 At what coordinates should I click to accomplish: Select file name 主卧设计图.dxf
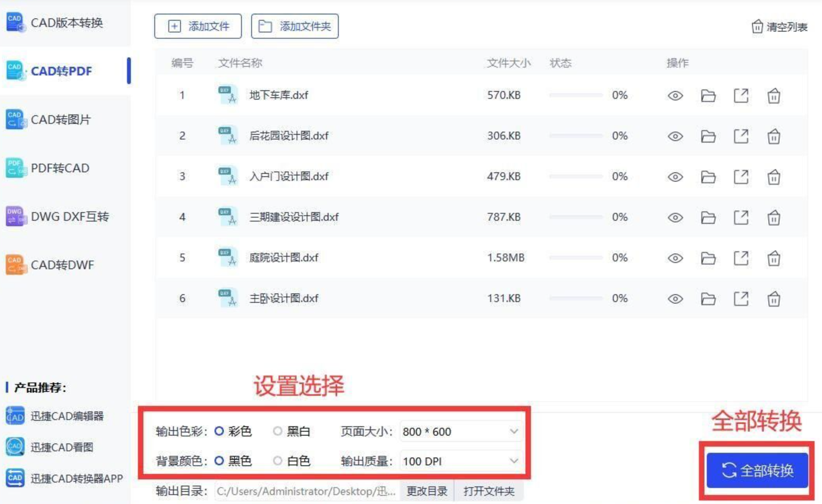pyautogui.click(x=284, y=298)
